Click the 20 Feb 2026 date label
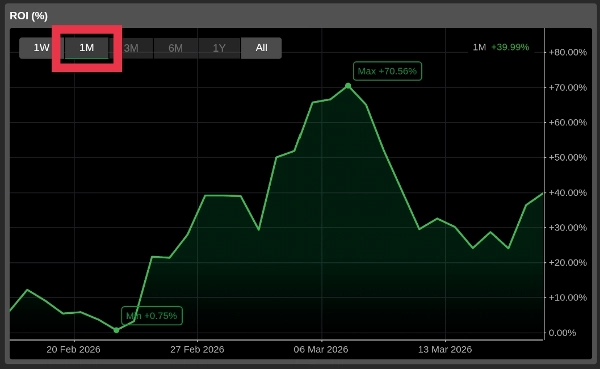600x369 pixels. pyautogui.click(x=73, y=349)
